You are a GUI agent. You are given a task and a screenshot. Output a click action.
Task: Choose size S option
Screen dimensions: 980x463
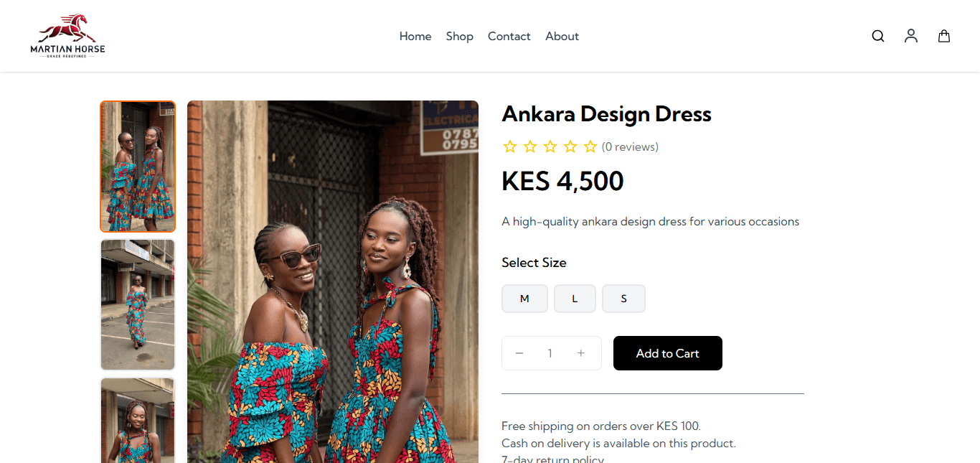[623, 299]
